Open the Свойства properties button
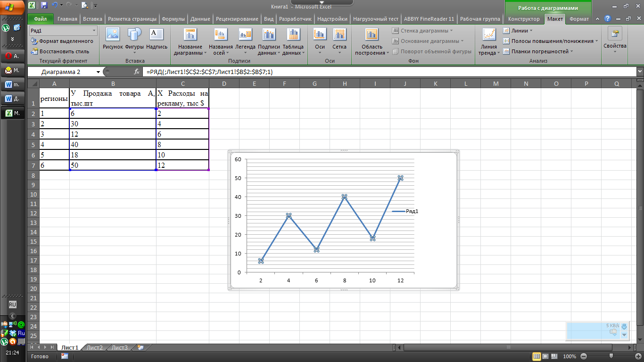Screen dimensions: 644x362 (x=615, y=40)
